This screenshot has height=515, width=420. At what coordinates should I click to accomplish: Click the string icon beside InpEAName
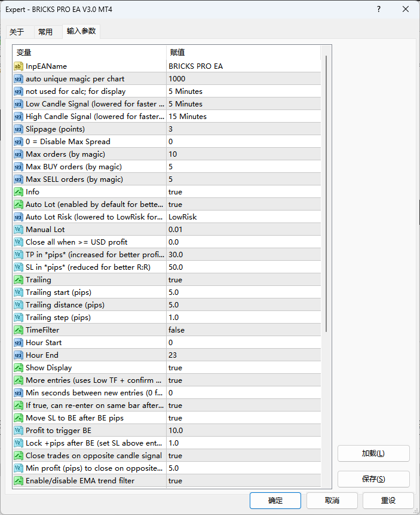19,66
